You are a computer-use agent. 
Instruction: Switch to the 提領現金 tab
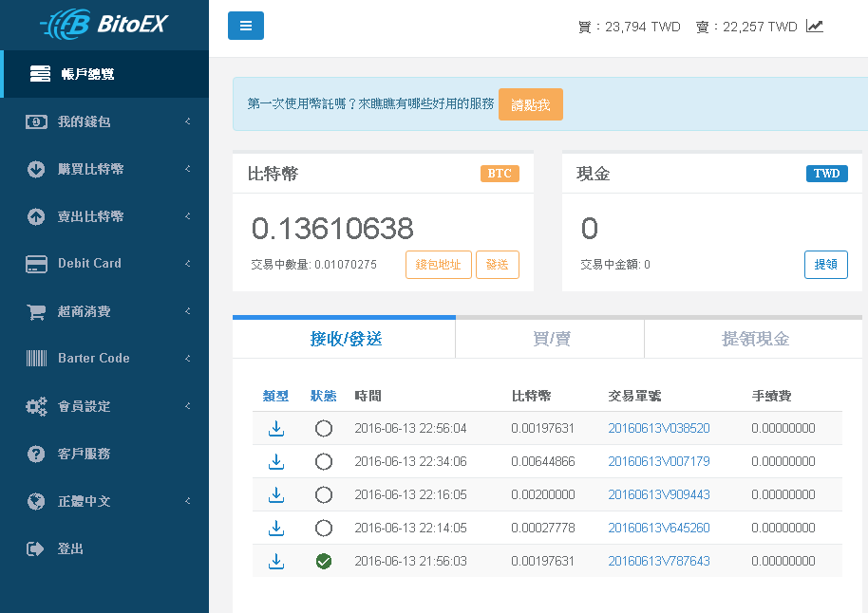(x=755, y=339)
